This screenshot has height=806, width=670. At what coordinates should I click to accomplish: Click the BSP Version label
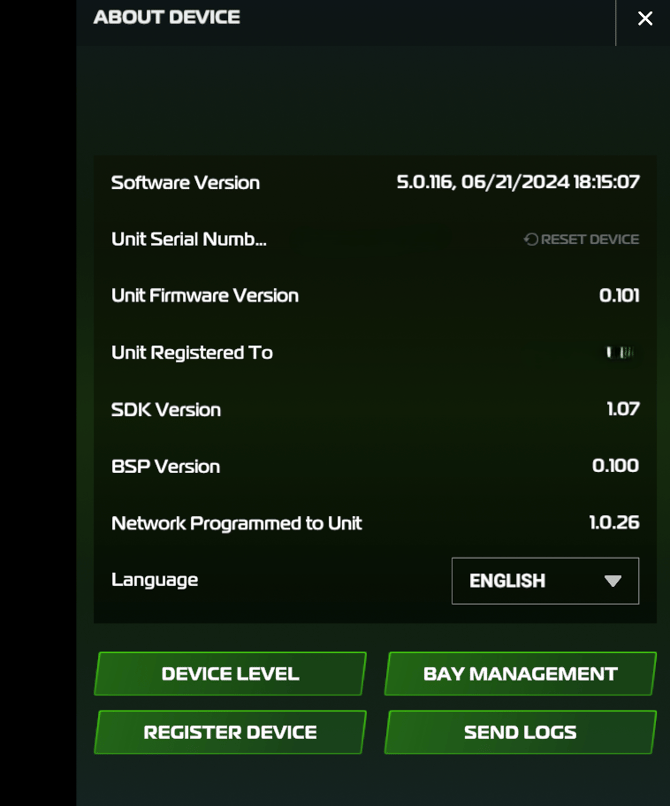click(x=165, y=467)
